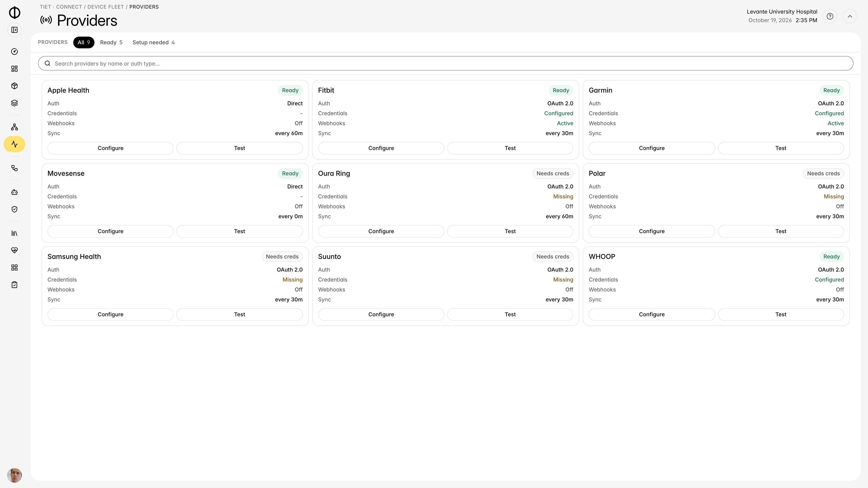Focus the search providers input field
868x488 pixels.
[446, 63]
